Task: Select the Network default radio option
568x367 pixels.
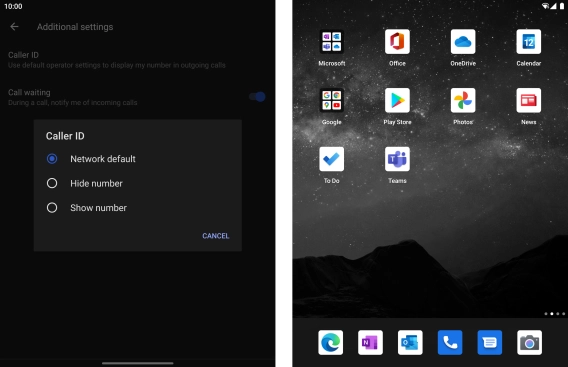Action: click(91, 159)
